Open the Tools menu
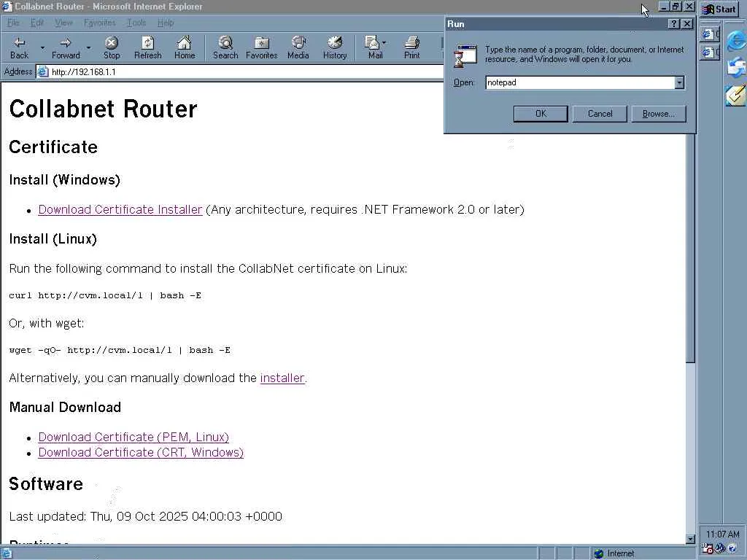This screenshot has height=560, width=747. tap(136, 23)
